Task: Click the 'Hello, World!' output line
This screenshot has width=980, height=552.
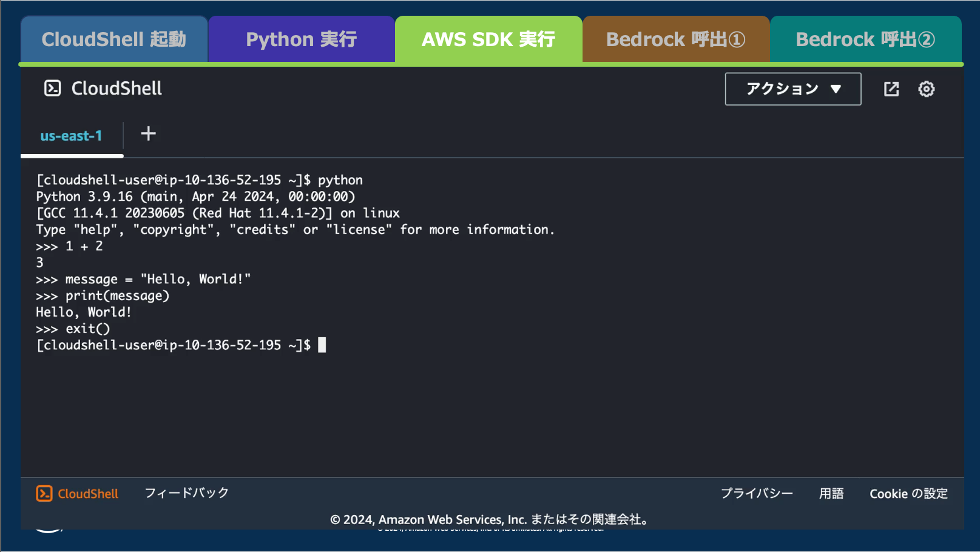Action: [84, 312]
